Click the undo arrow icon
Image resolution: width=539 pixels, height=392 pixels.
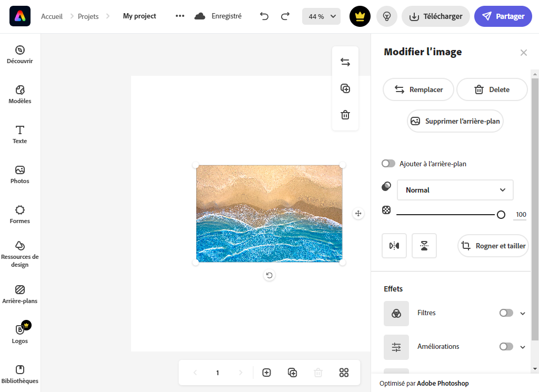264,16
